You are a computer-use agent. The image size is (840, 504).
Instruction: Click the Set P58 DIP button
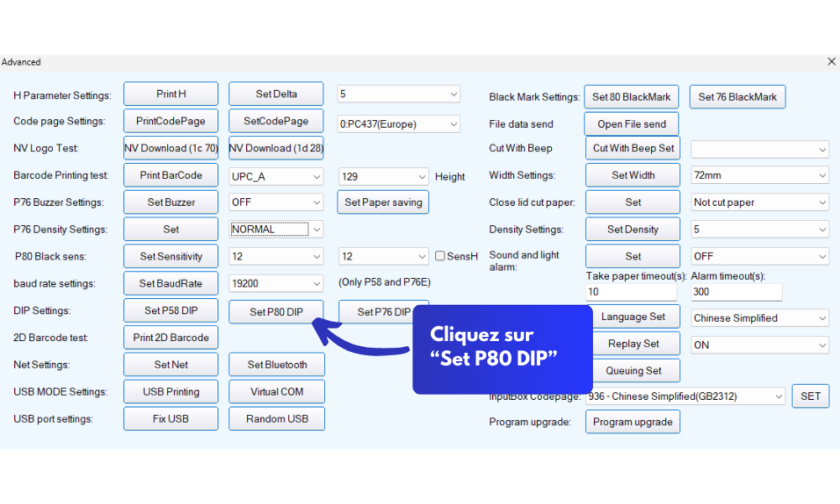coord(171,311)
